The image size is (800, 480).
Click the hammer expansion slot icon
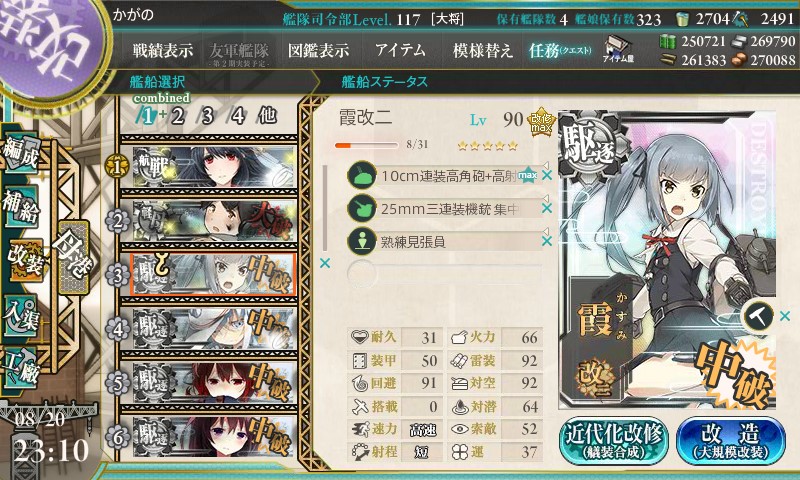758,316
